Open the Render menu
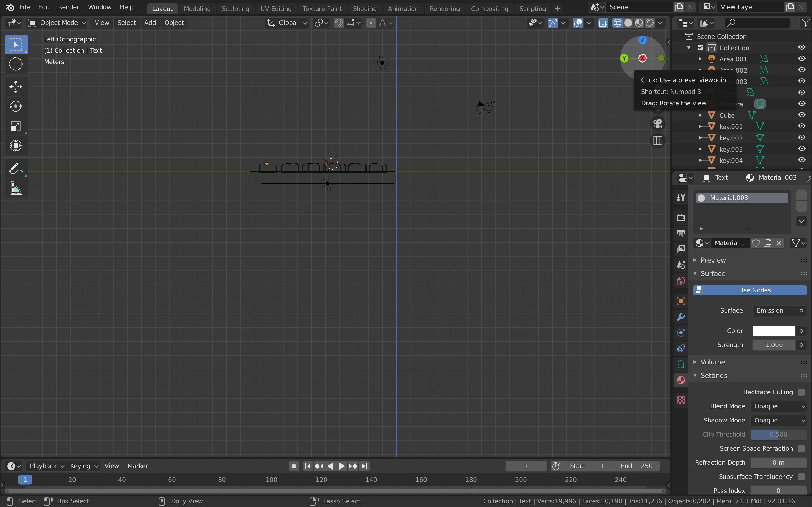This screenshot has height=507, width=812. point(69,7)
